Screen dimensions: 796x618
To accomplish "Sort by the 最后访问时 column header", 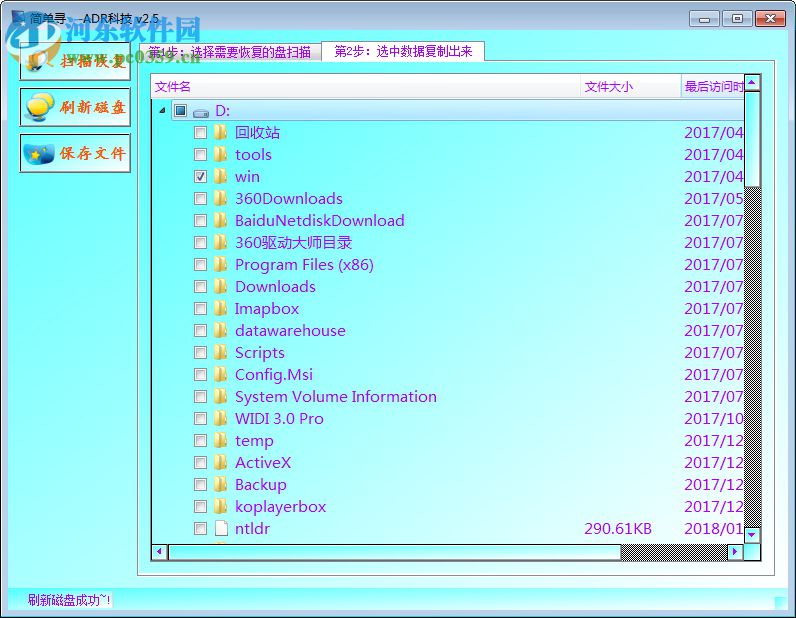I will pyautogui.click(x=713, y=86).
